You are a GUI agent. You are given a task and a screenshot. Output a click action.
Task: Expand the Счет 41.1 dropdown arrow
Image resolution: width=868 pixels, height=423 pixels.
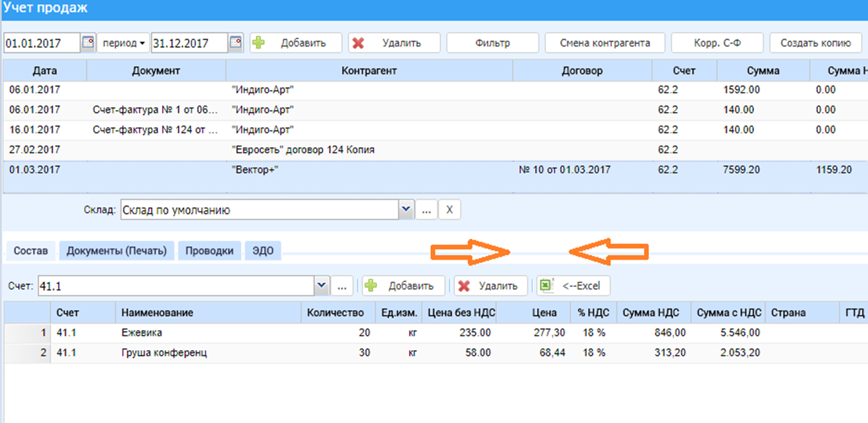(x=321, y=286)
